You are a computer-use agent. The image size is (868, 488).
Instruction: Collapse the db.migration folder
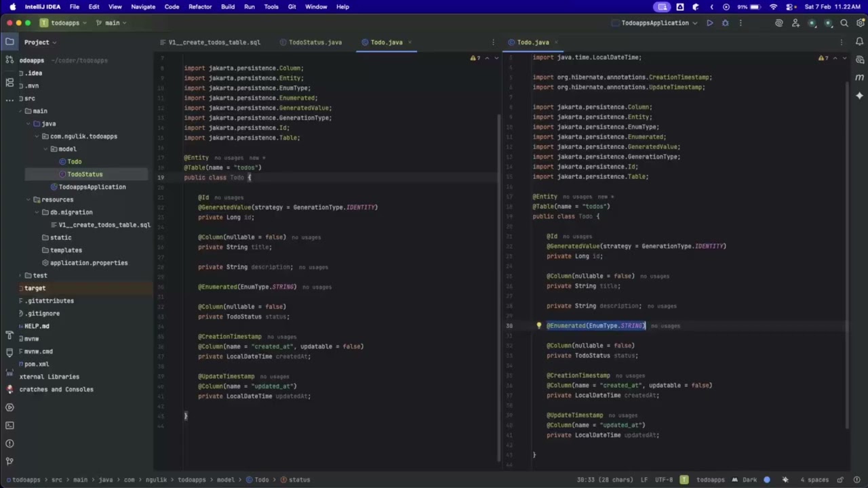tap(37, 212)
